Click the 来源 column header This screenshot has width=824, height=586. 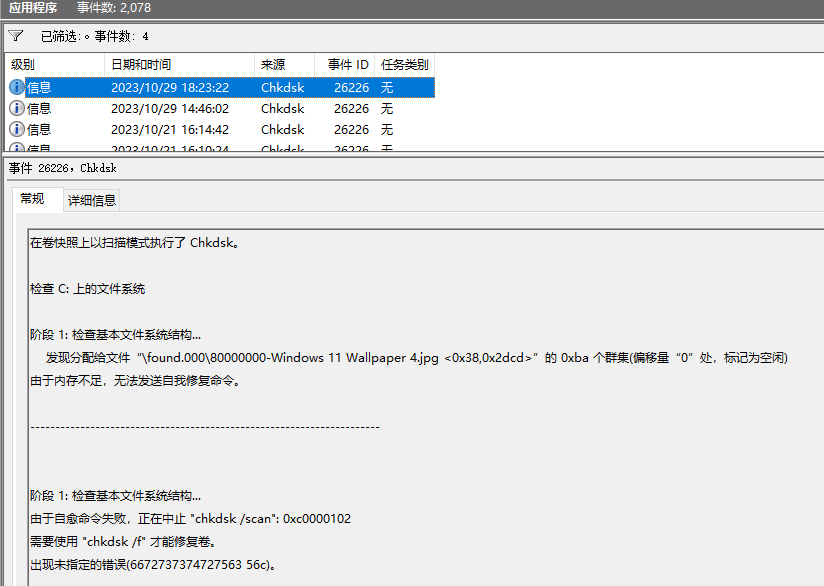(273, 64)
